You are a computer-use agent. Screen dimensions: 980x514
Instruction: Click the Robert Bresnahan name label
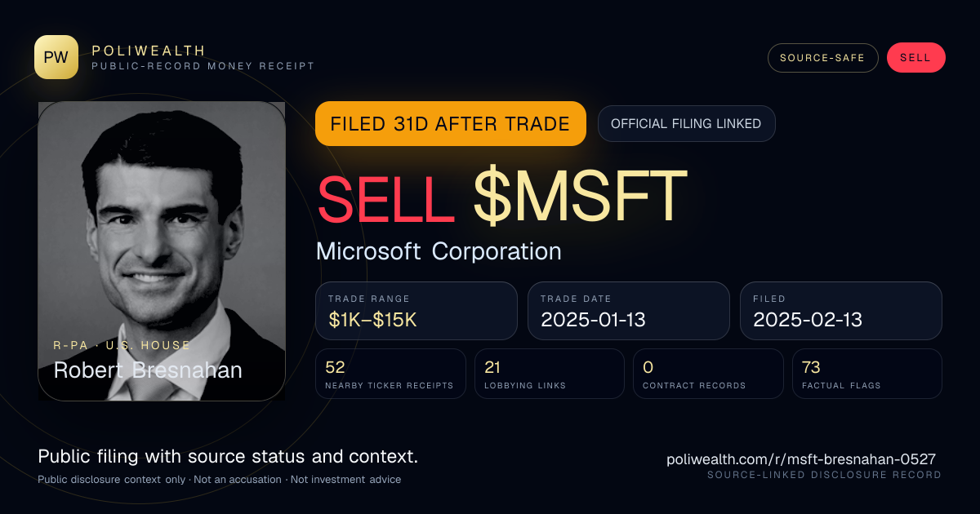pyautogui.click(x=148, y=370)
